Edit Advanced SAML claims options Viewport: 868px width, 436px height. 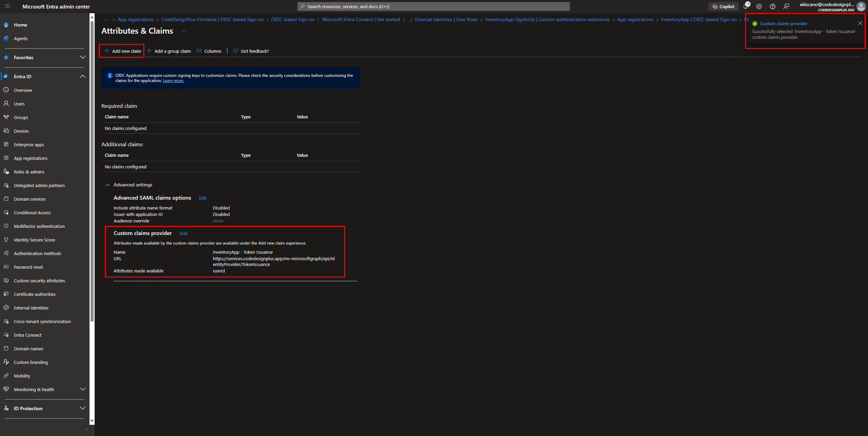point(203,198)
